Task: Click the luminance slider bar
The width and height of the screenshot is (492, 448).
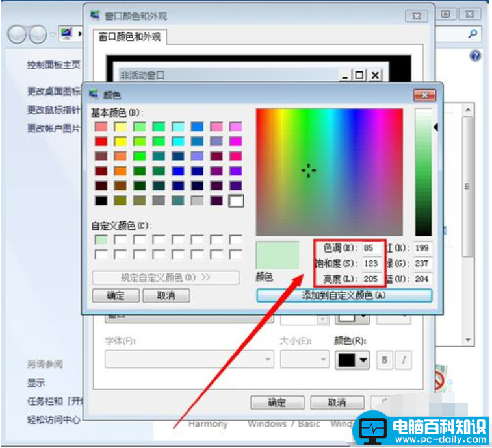Action: [423, 172]
